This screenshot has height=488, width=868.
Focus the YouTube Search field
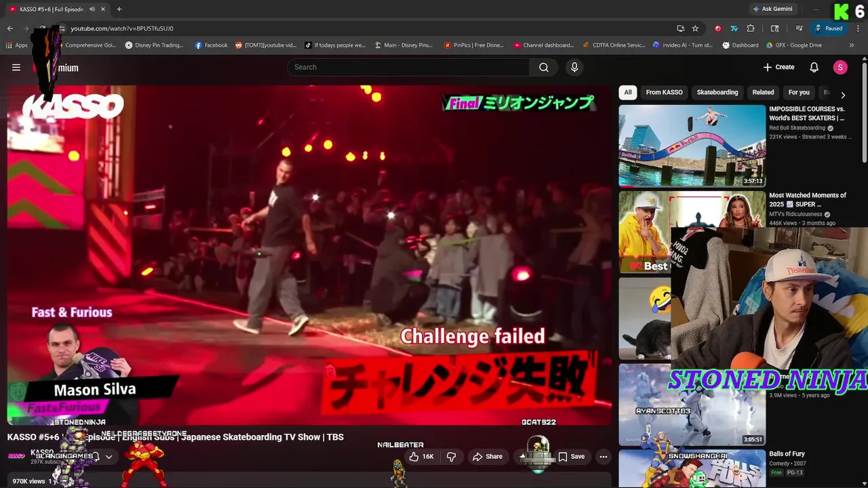click(408, 67)
